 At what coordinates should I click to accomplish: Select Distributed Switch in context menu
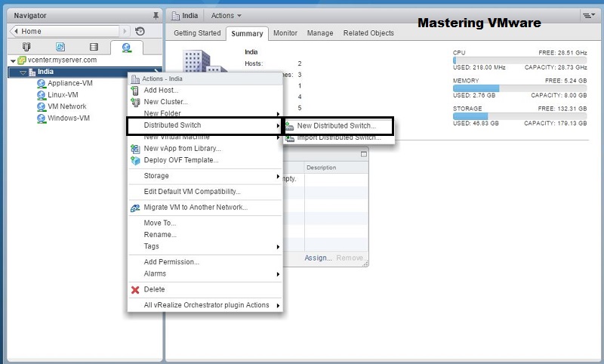(205, 125)
